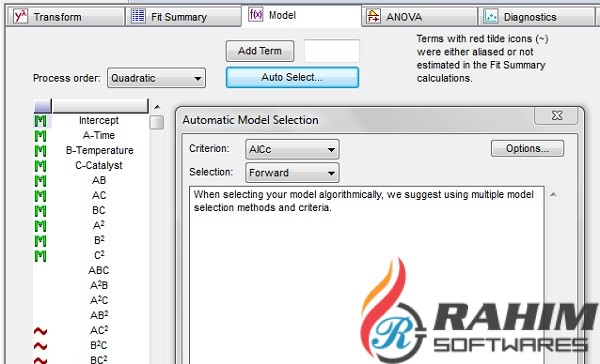Image resolution: width=600 pixels, height=364 pixels.
Task: Select the Model tab
Action: (x=301, y=15)
